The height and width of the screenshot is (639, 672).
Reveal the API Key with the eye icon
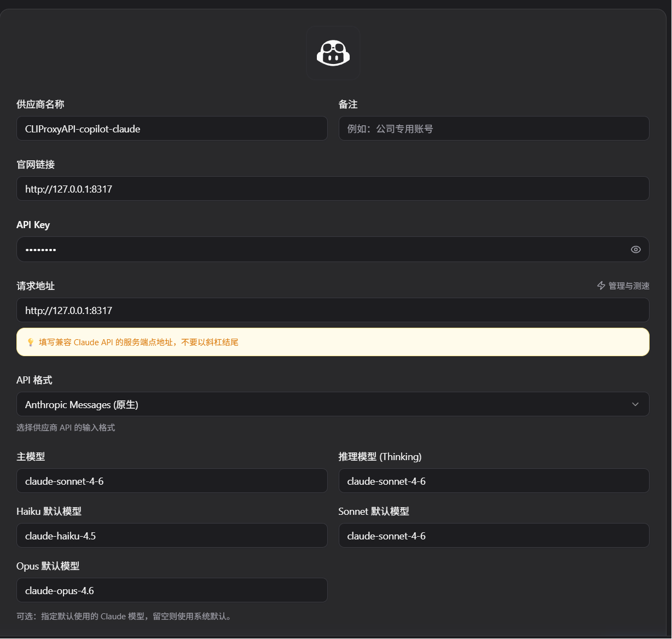(x=635, y=249)
